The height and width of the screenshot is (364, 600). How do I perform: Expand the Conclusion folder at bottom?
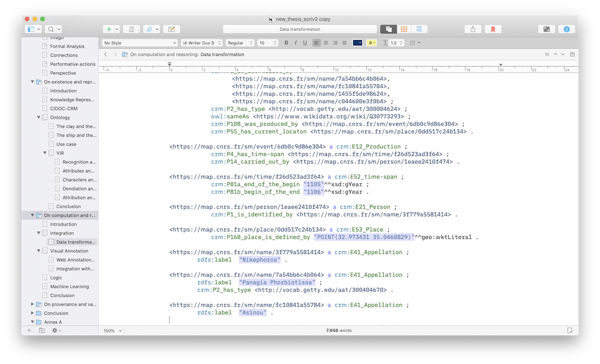point(32,313)
